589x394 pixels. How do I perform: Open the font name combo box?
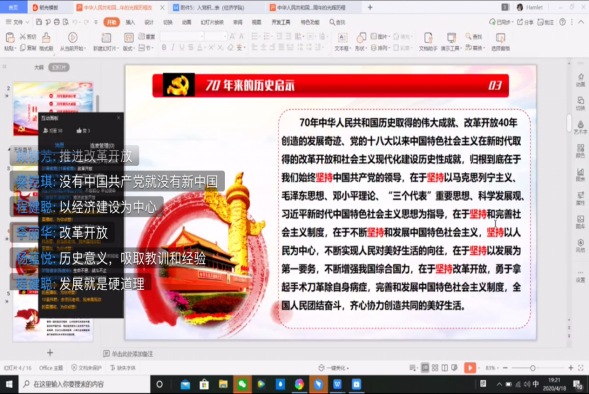[182, 36]
